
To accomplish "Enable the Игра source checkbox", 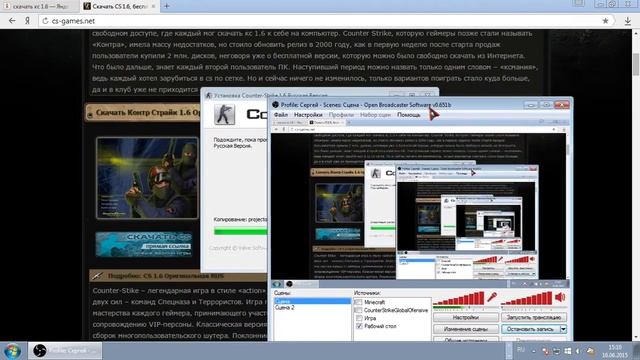I will point(359,318).
